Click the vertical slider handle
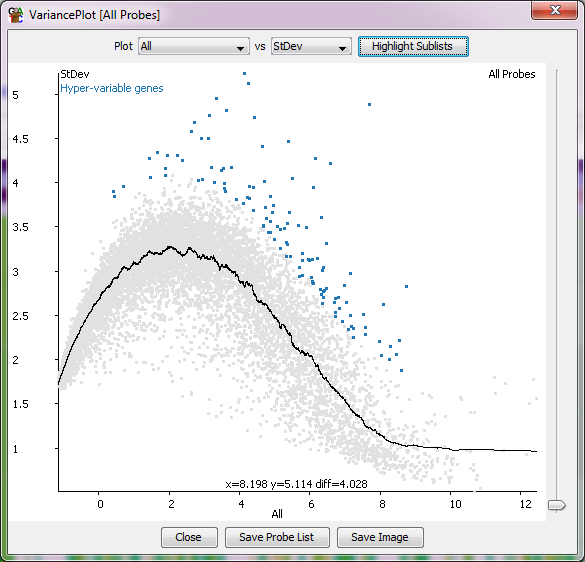 [557, 505]
